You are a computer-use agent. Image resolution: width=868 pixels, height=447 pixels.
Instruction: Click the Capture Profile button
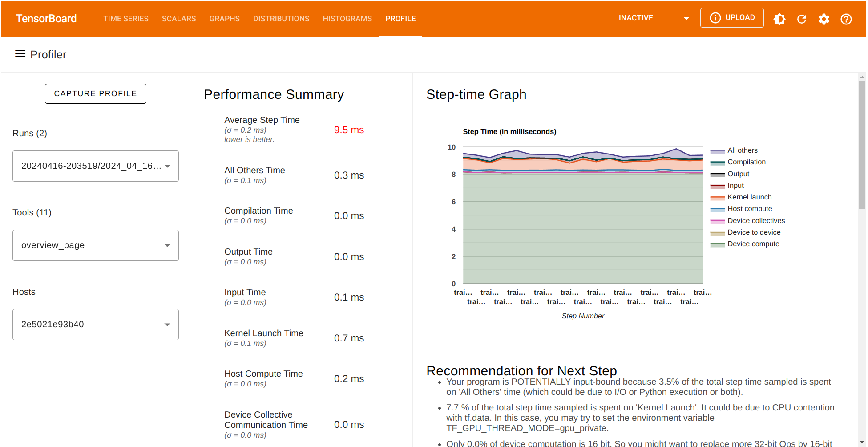click(96, 93)
